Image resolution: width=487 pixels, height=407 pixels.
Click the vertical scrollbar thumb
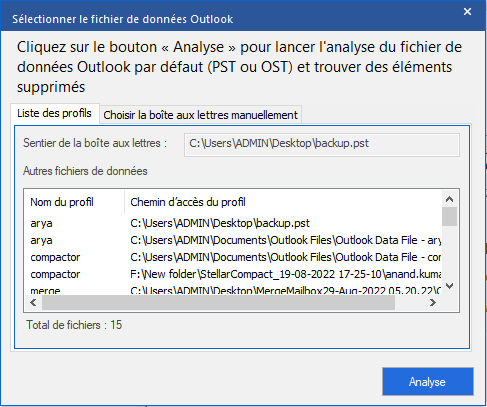tap(449, 217)
